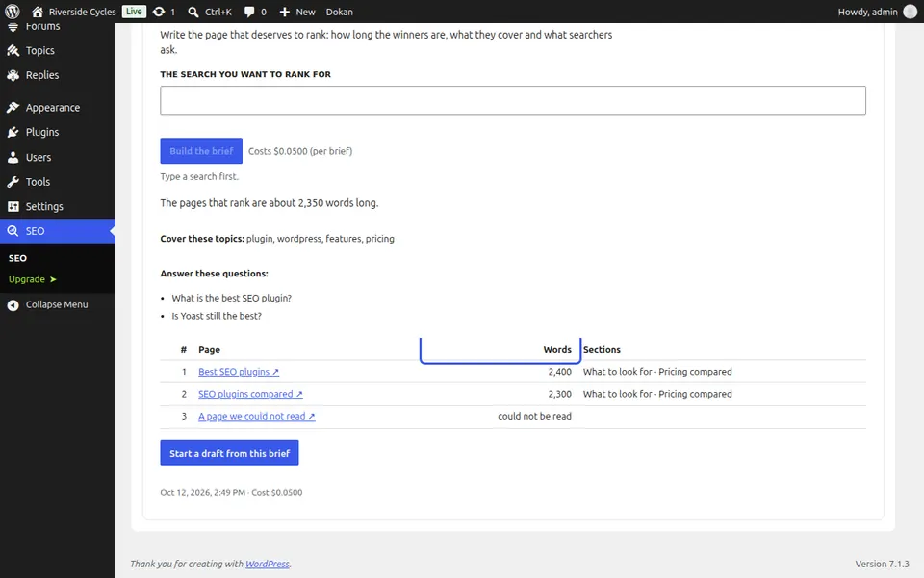The height and width of the screenshot is (578, 924).
Task: Open the SEO plugins compared link
Action: tap(250, 394)
